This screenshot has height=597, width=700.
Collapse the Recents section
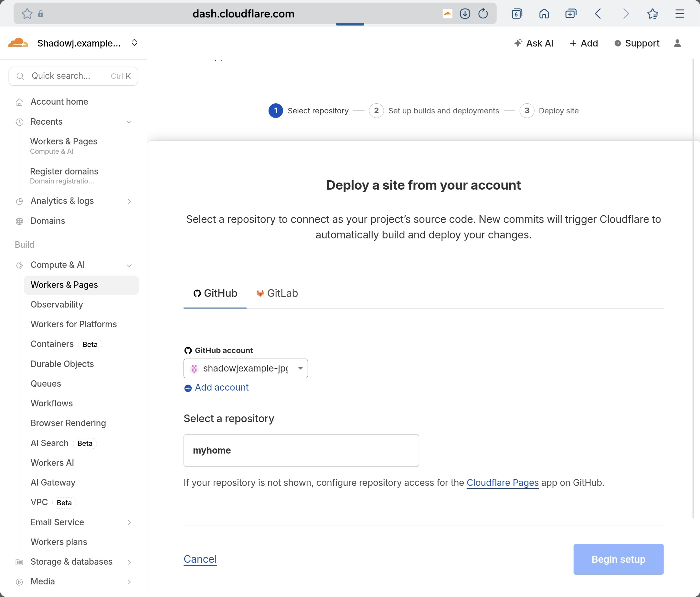pyautogui.click(x=129, y=122)
